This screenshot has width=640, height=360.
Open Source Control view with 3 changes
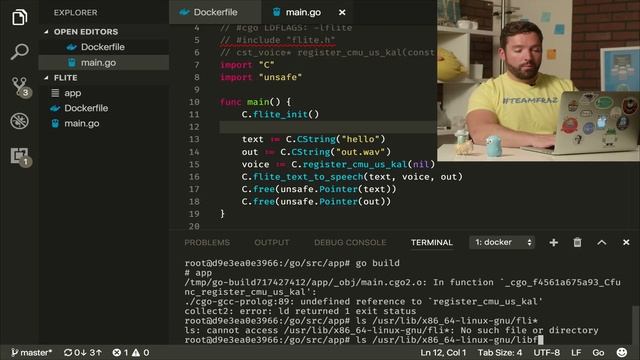[20, 87]
